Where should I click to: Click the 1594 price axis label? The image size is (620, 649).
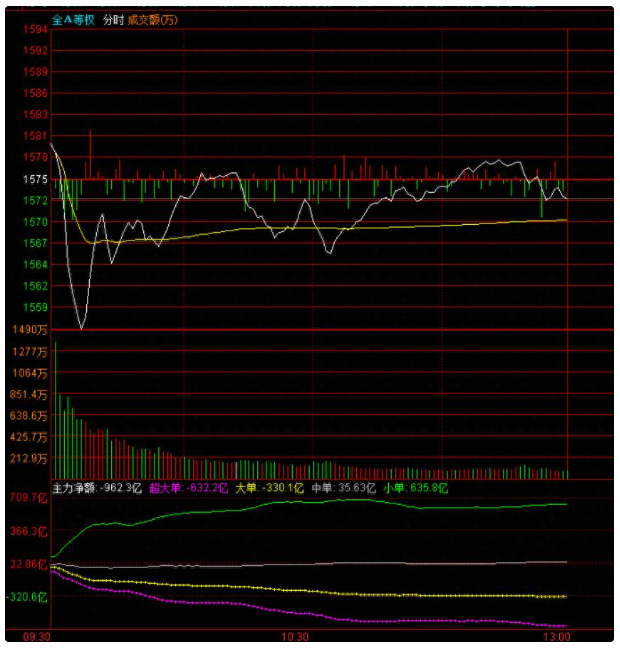pyautogui.click(x=35, y=30)
